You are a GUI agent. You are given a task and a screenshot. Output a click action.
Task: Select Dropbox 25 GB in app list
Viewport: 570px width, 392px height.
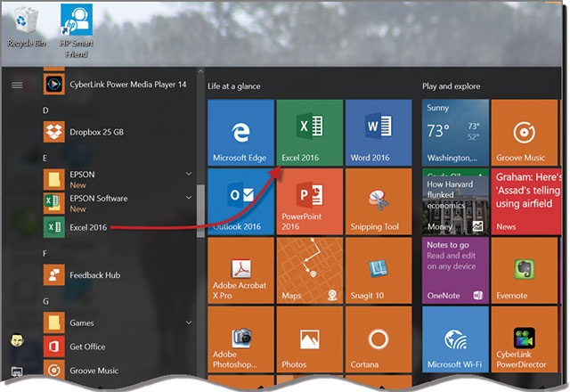pos(98,133)
